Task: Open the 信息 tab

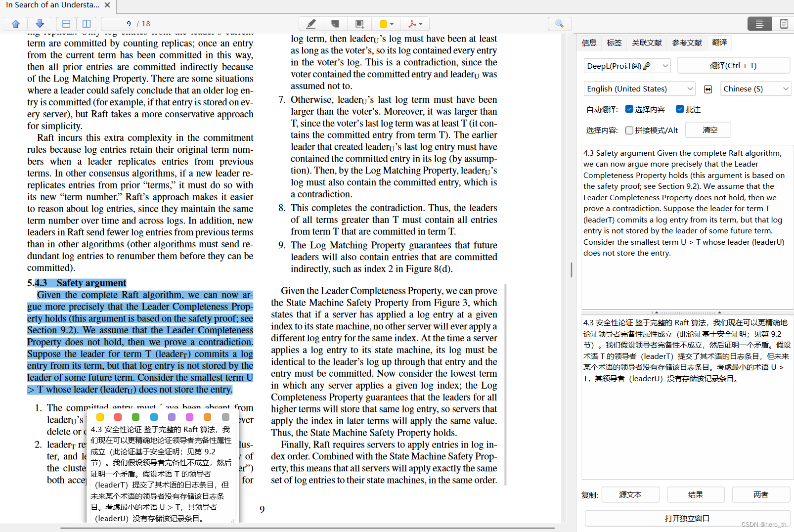Action: (589, 43)
